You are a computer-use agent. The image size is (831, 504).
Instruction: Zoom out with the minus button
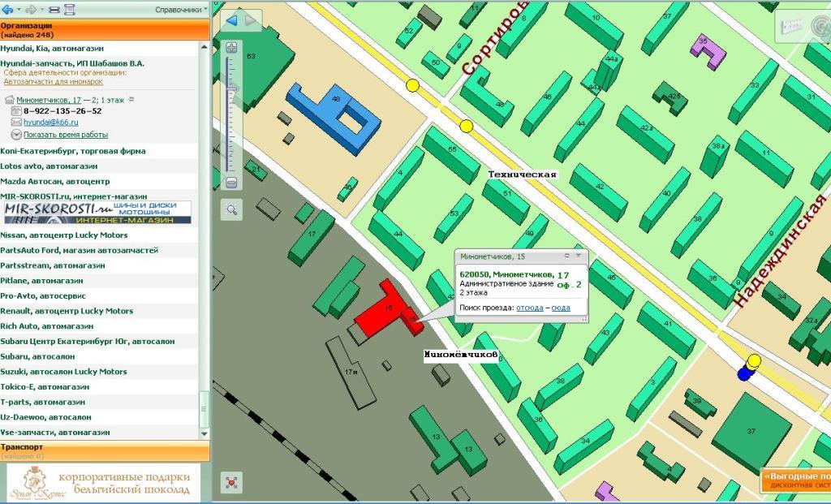pos(231,183)
